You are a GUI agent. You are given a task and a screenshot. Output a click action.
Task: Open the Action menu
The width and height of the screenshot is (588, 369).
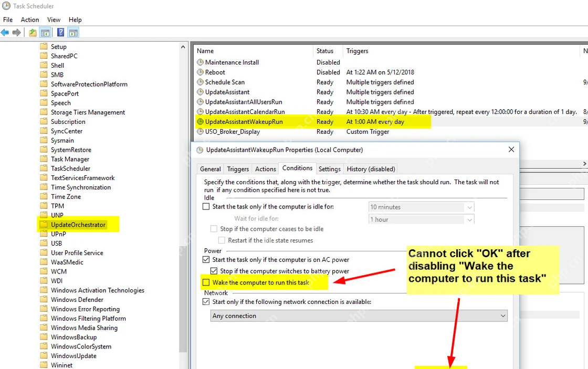click(x=29, y=19)
